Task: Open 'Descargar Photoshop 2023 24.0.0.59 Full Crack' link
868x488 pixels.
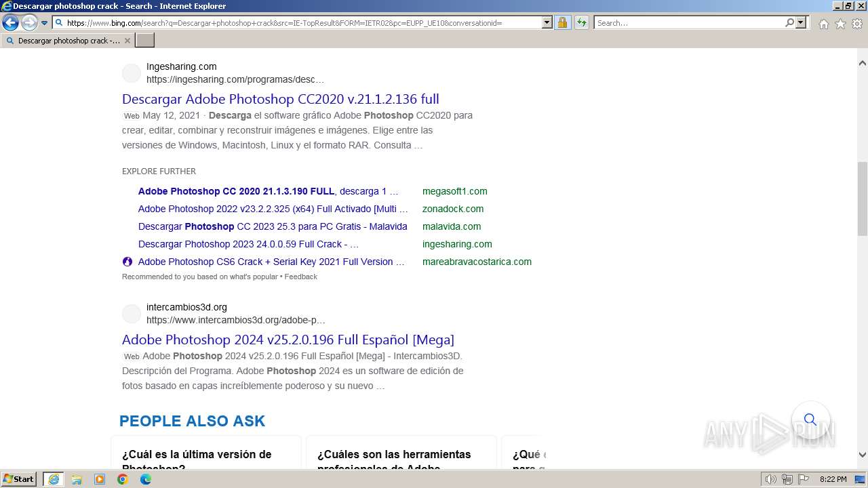Action: (x=248, y=244)
